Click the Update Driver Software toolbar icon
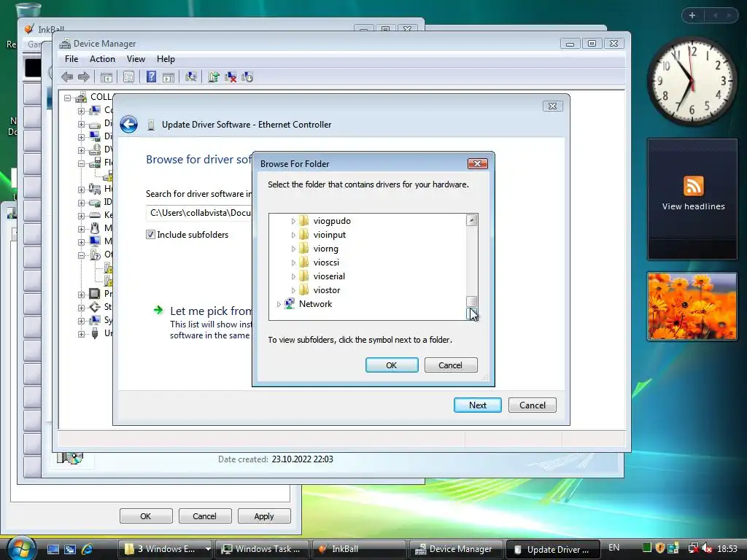 point(214,77)
